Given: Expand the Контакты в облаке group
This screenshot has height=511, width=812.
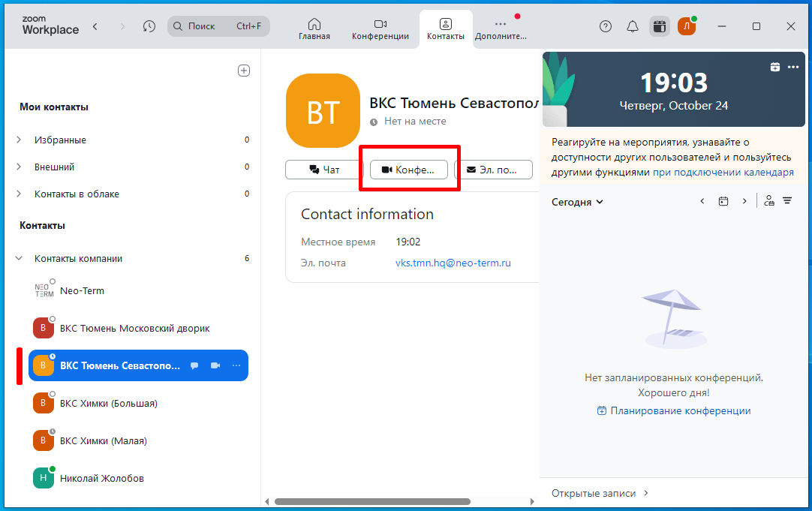Looking at the screenshot, I should coord(20,194).
